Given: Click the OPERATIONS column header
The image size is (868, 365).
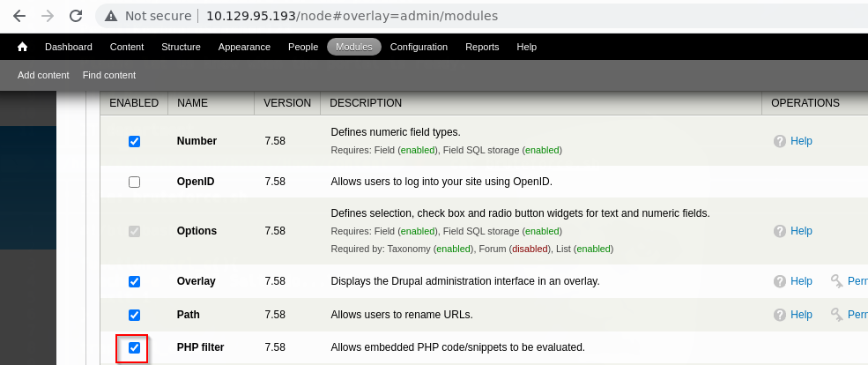Looking at the screenshot, I should 805,103.
